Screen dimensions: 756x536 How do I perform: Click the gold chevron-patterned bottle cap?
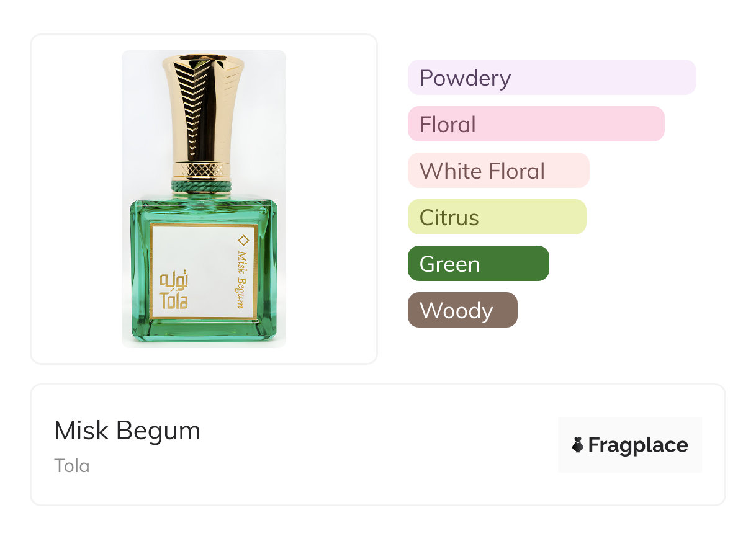pos(202,105)
